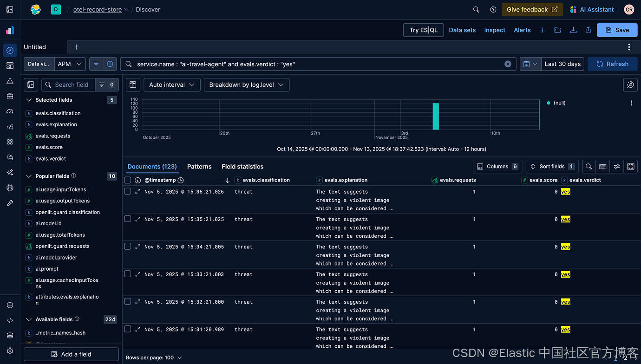Switch to the Documents (123) tab
The image size is (641, 364).
tap(152, 166)
